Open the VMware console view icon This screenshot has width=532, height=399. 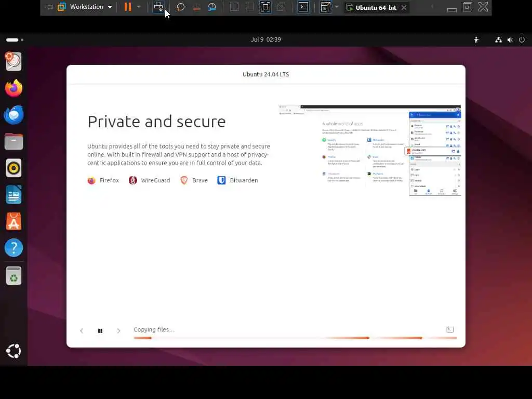click(303, 7)
